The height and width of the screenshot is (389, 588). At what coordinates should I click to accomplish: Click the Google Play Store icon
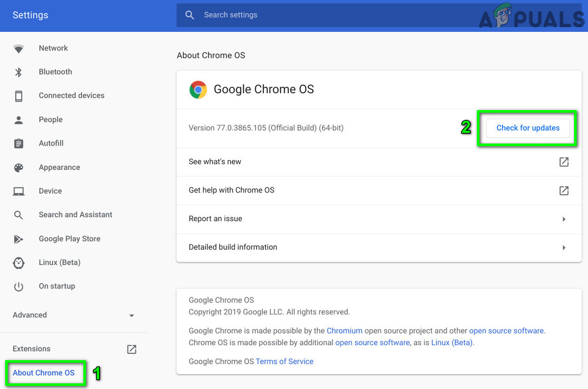click(x=19, y=239)
